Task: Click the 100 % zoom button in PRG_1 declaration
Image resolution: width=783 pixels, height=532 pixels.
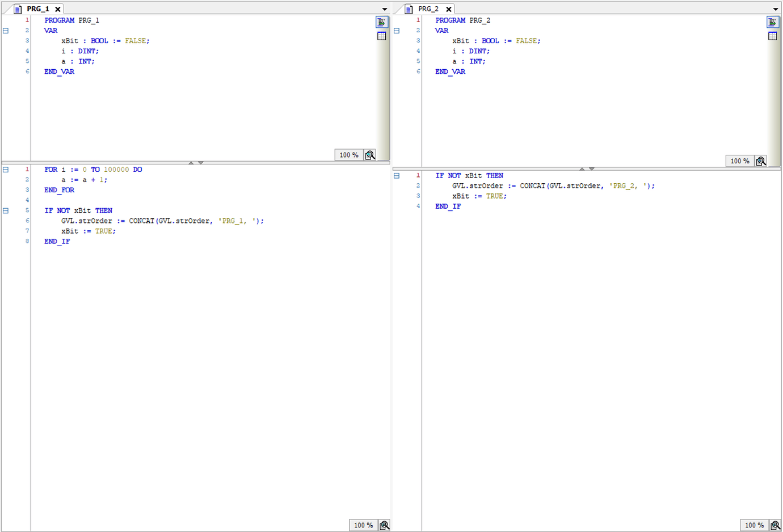Action: pyautogui.click(x=349, y=155)
